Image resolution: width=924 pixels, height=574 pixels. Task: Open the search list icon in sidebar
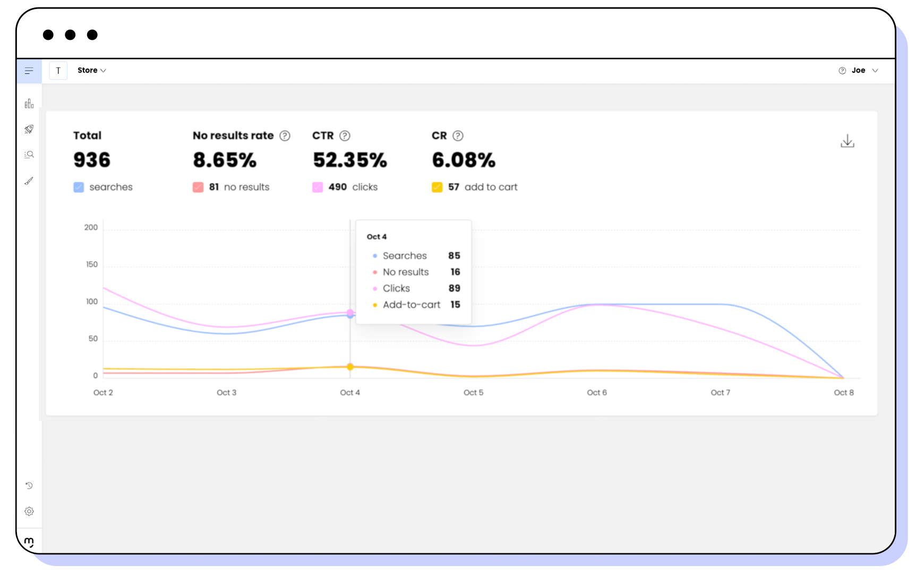click(x=29, y=155)
